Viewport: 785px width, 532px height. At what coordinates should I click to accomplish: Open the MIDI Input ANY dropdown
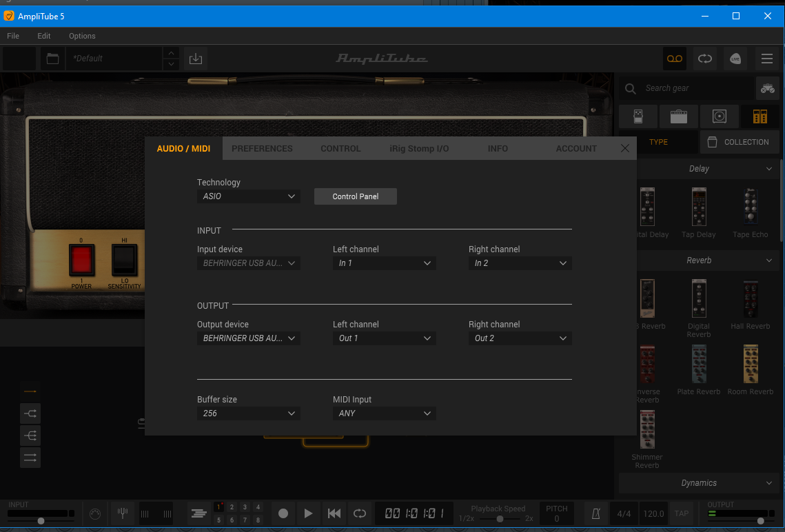coord(385,413)
